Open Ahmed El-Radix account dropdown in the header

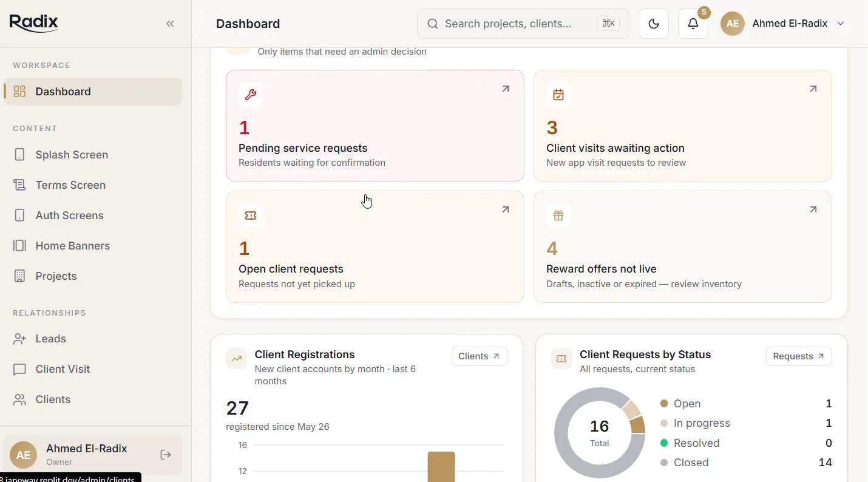(783, 24)
